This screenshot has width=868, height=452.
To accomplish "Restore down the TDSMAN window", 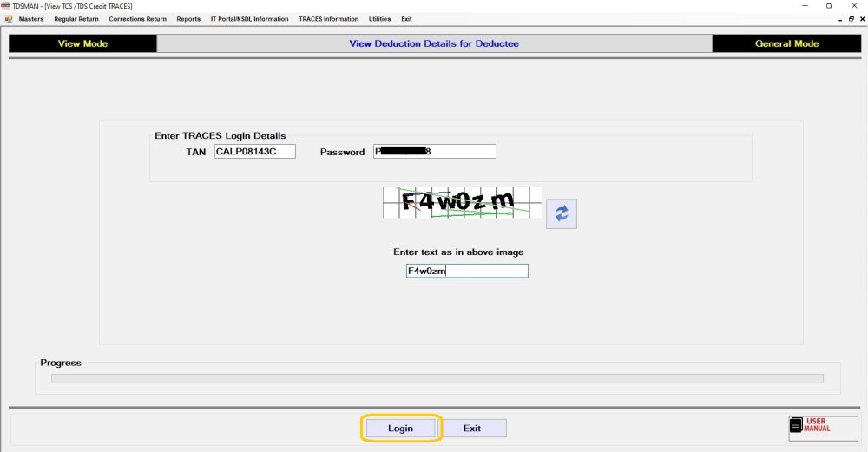I will click(x=829, y=5).
